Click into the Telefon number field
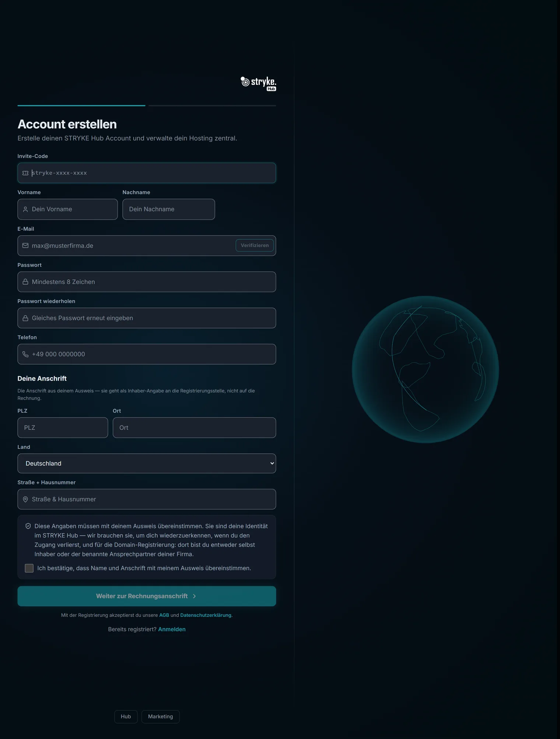Image resolution: width=560 pixels, height=739 pixels. [x=147, y=354]
